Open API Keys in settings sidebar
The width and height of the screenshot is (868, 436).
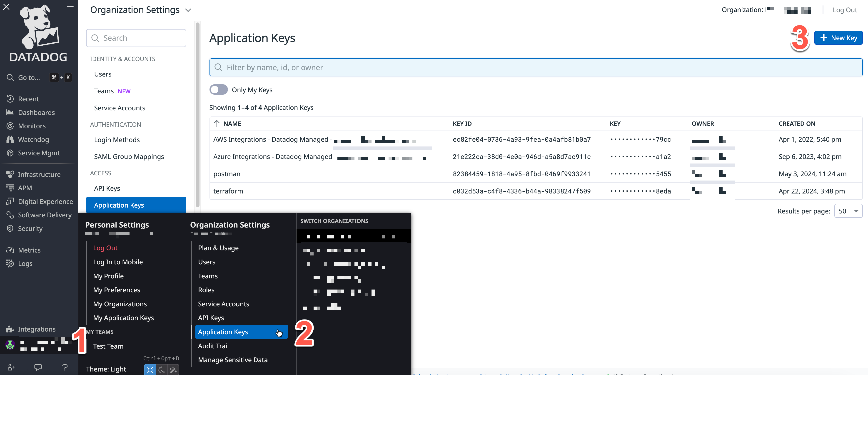107,188
